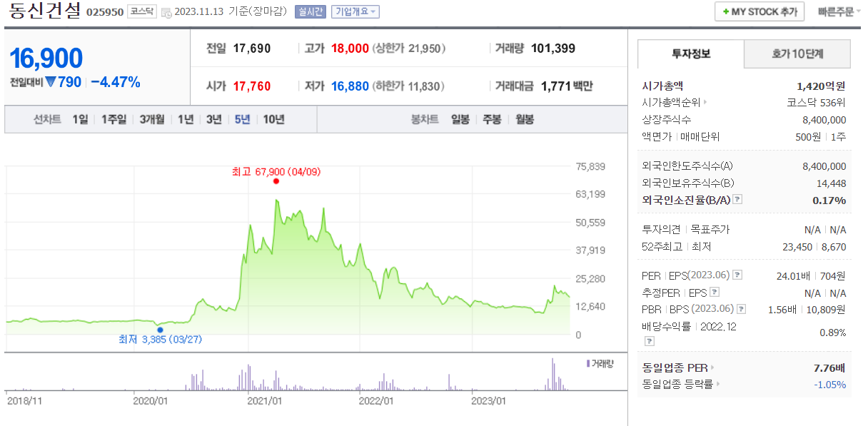
Task: Open the 기업개요 dropdown
Action: pos(355,12)
